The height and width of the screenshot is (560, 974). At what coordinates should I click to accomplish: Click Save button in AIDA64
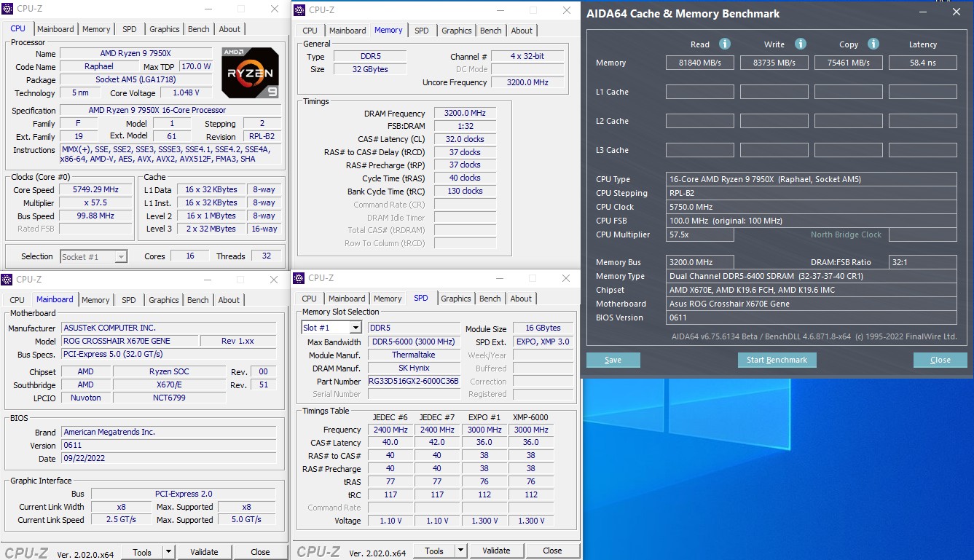tap(613, 360)
